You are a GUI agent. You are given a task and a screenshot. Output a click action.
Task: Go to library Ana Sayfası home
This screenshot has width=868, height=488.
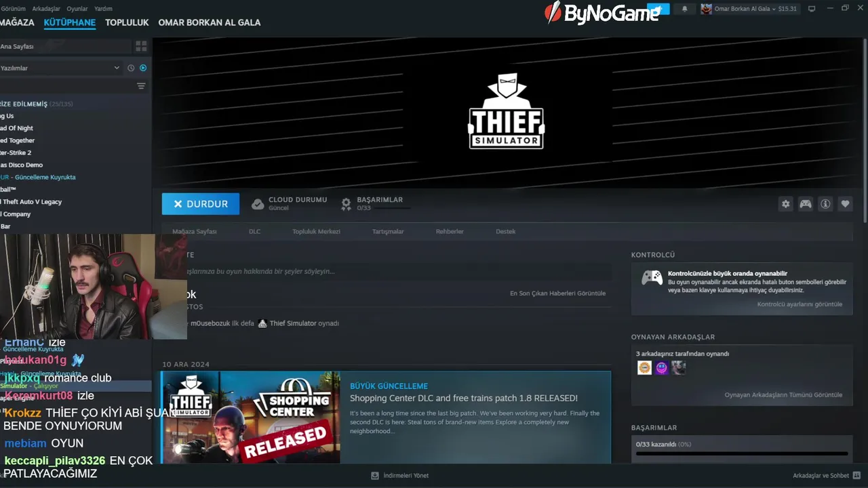coord(17,46)
